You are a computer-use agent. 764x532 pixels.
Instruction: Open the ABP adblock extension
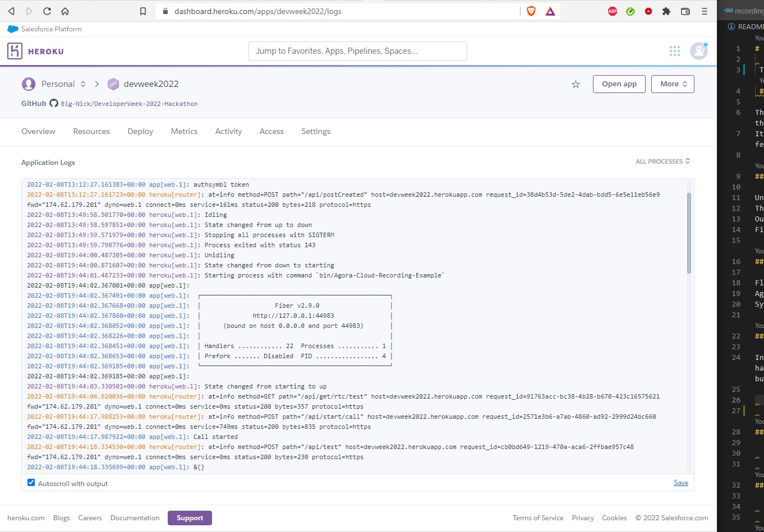point(613,11)
